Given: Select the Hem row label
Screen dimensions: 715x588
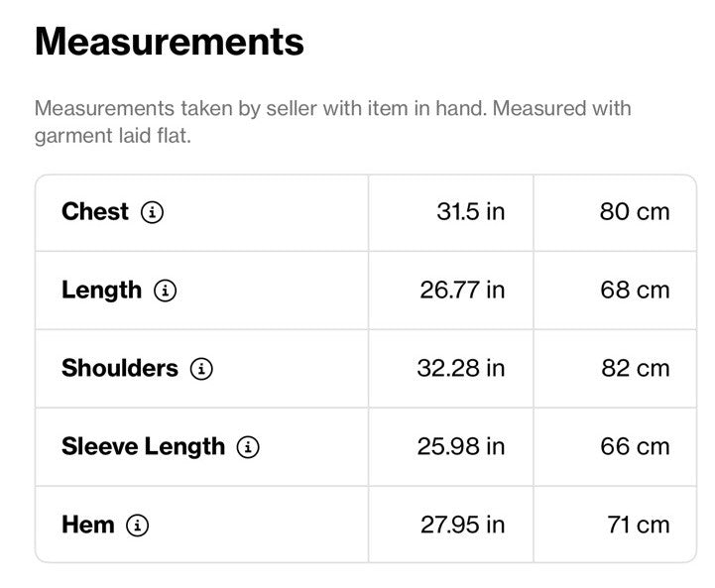Looking at the screenshot, I should tap(88, 525).
